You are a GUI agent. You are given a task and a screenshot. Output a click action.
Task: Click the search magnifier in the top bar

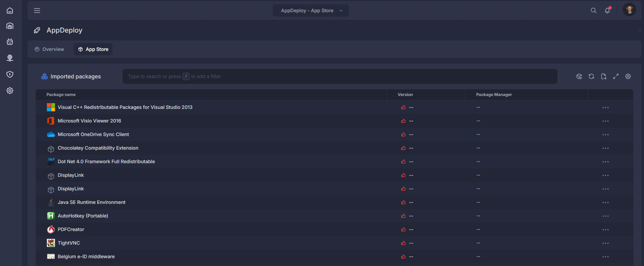593,11
